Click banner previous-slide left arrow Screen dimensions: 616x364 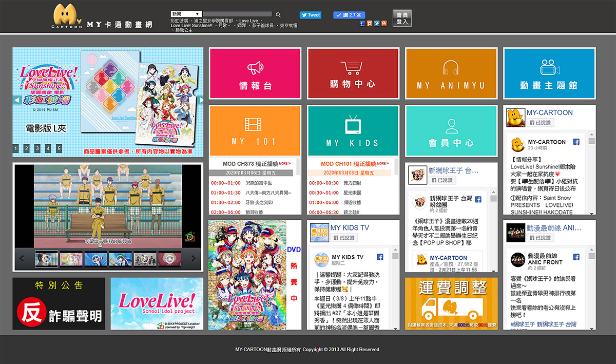click(16, 100)
